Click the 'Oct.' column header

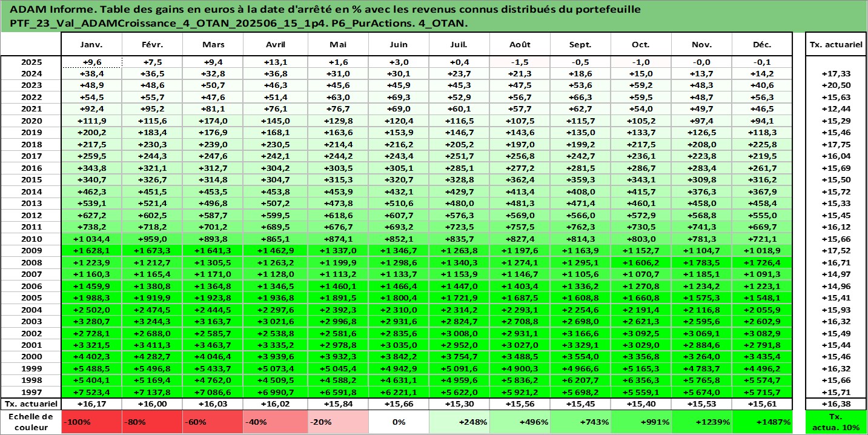(x=641, y=45)
